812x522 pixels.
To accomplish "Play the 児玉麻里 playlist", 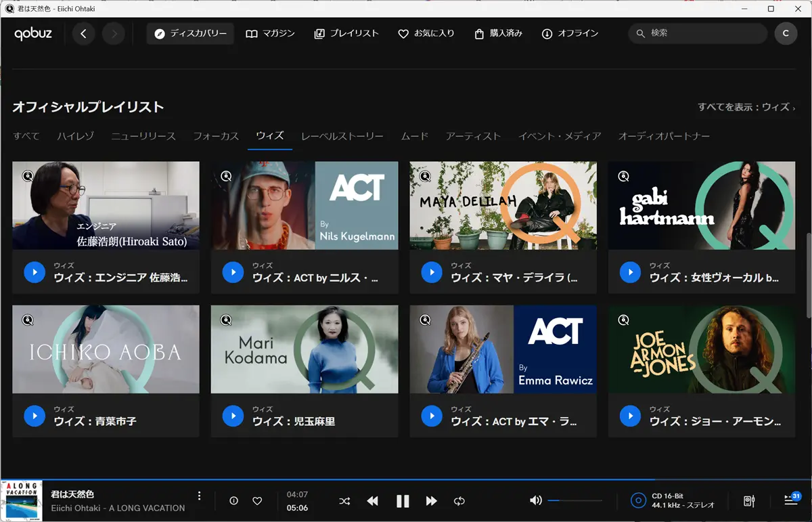I will coord(233,416).
